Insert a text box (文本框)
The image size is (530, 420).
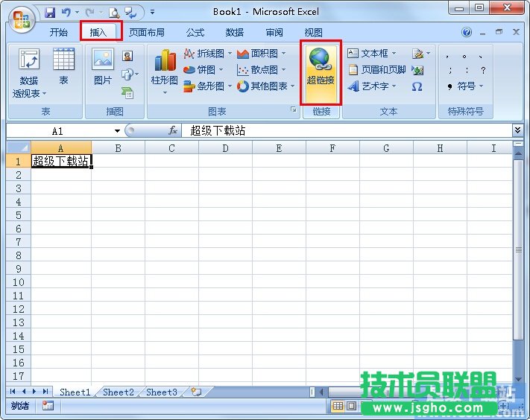pyautogui.click(x=371, y=54)
